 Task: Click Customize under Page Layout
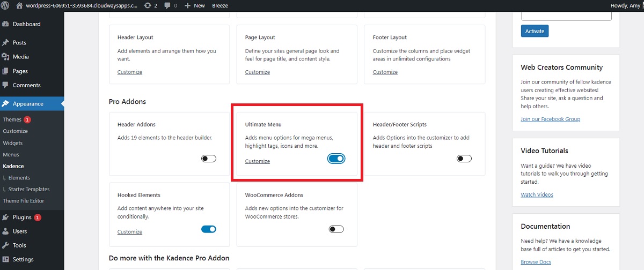pos(258,72)
